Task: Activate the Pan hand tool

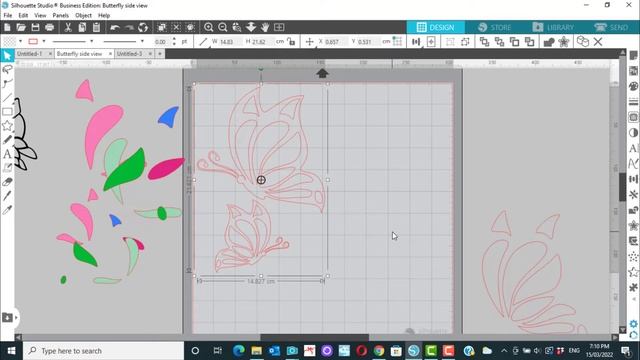Action: coord(265,27)
